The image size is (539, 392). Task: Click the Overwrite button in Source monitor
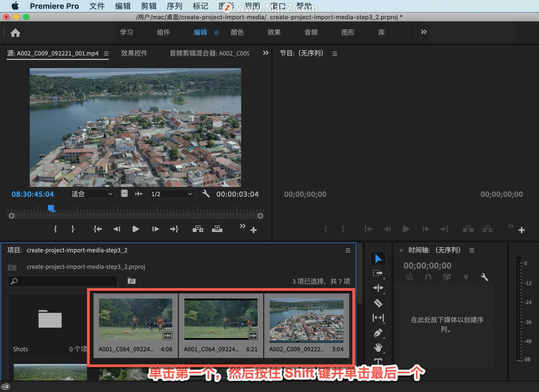[217, 229]
